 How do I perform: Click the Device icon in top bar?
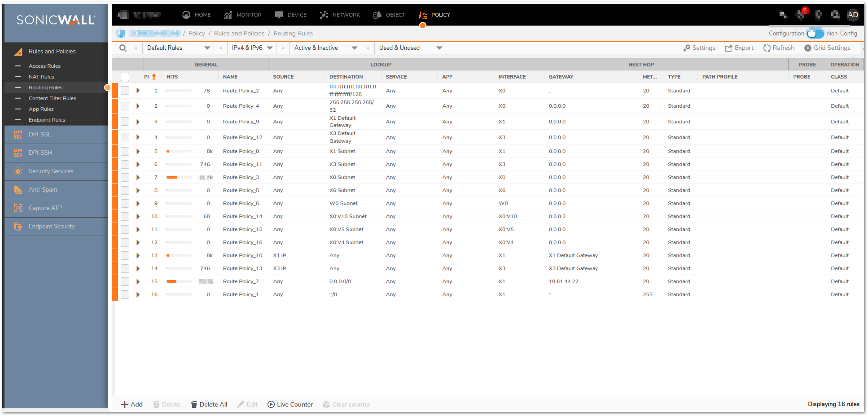click(x=279, y=15)
